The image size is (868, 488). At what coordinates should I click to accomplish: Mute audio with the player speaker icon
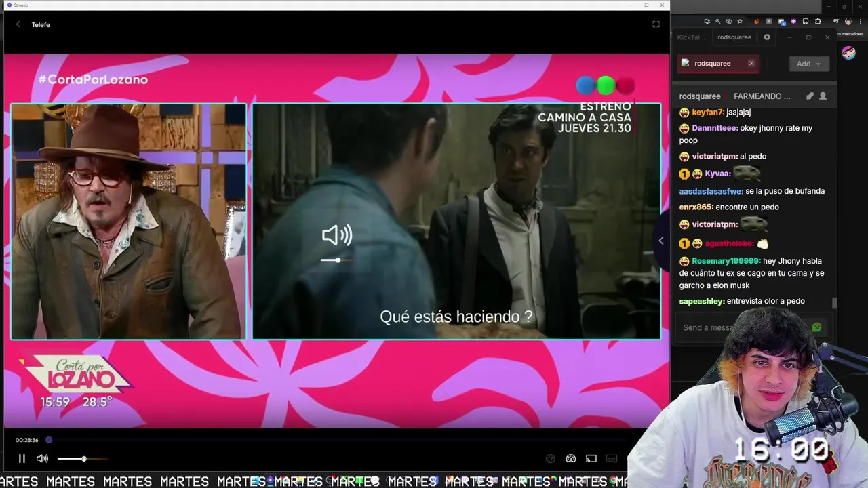click(42, 459)
